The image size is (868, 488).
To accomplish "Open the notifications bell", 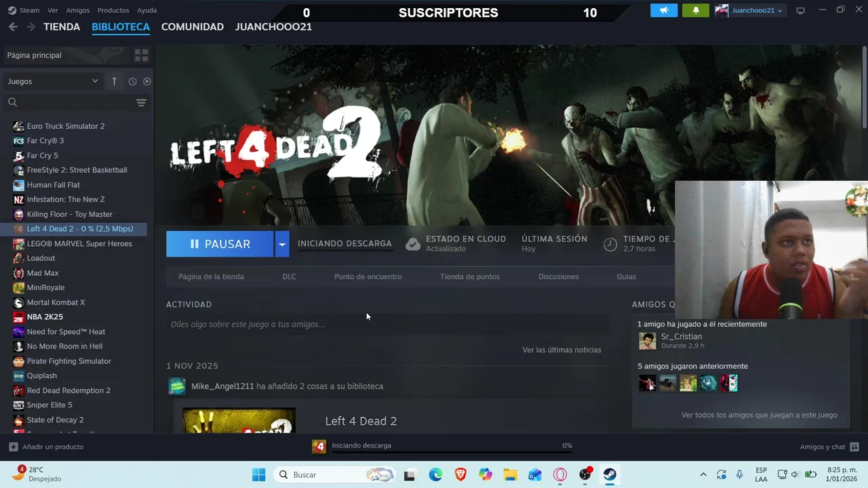I will coord(695,10).
